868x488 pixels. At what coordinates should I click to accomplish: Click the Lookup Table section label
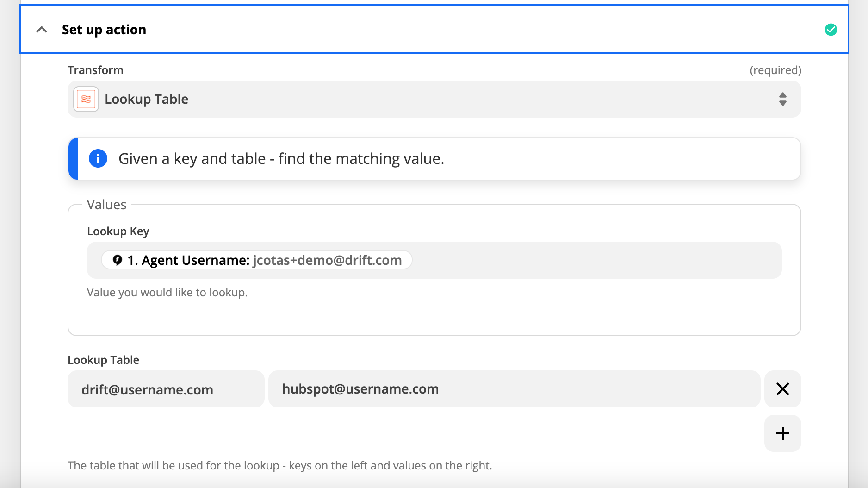coord(104,360)
